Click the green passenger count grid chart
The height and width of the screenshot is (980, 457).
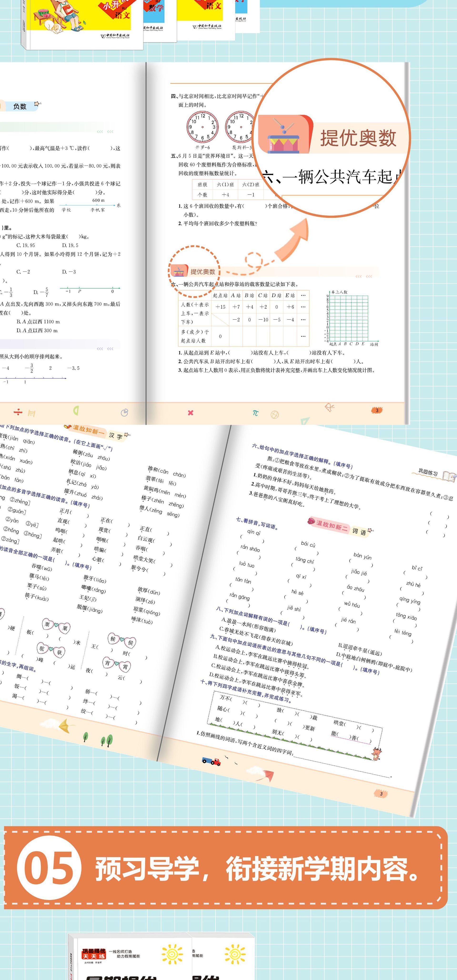pos(349,318)
